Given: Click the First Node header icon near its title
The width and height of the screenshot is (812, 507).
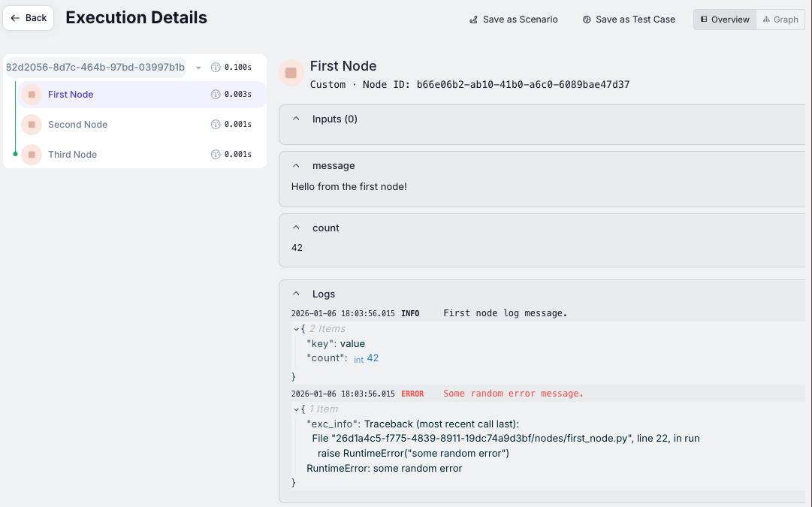Looking at the screenshot, I should point(291,73).
